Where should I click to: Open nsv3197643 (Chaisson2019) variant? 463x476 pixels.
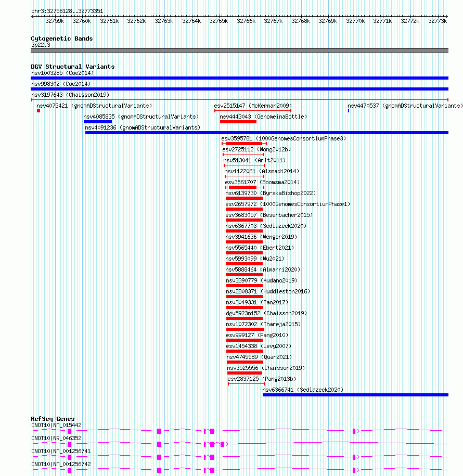70,95
